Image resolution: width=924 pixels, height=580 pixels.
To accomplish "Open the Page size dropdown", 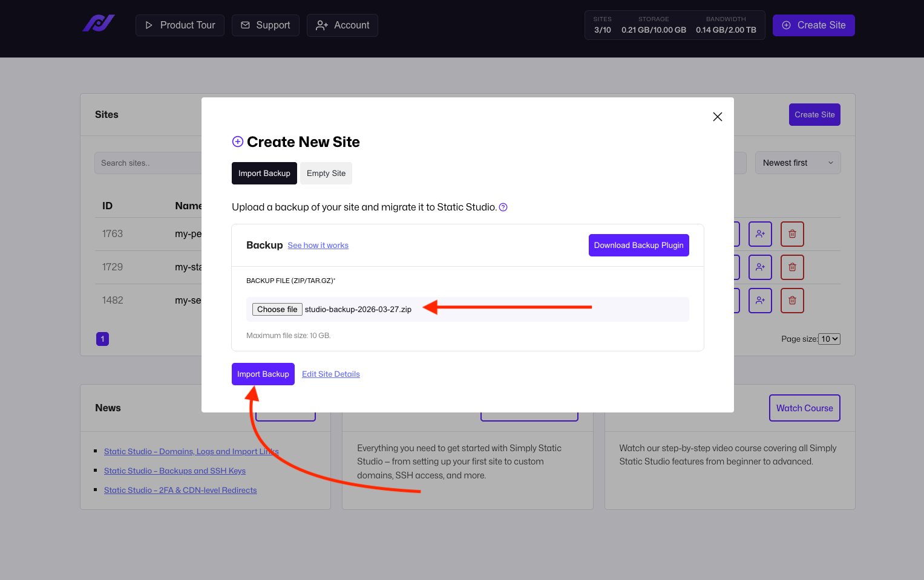I will point(830,339).
